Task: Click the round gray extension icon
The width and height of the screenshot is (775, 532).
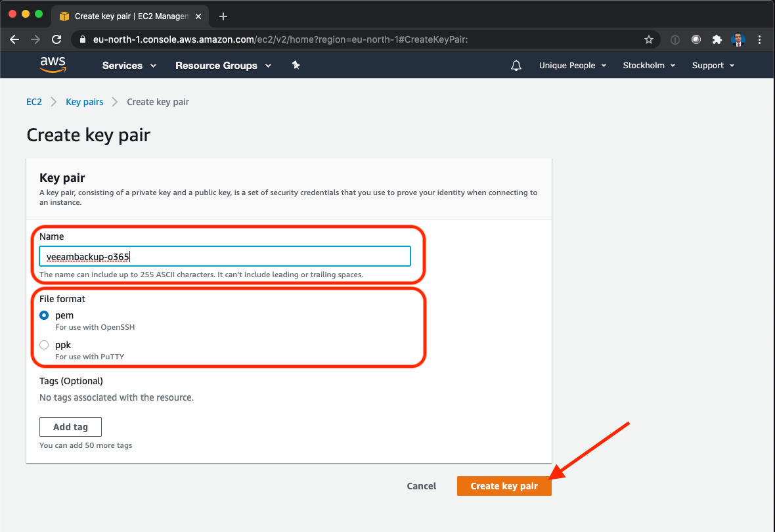Action: pos(696,39)
